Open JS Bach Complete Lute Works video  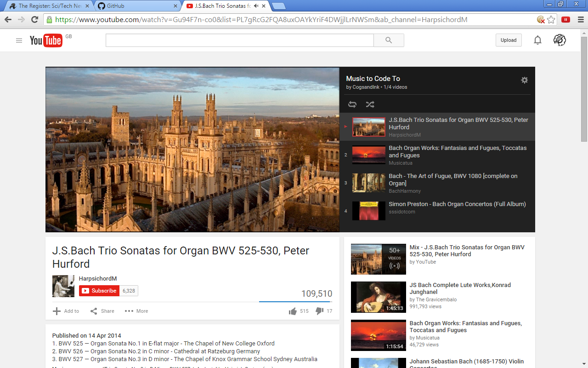tap(460, 288)
